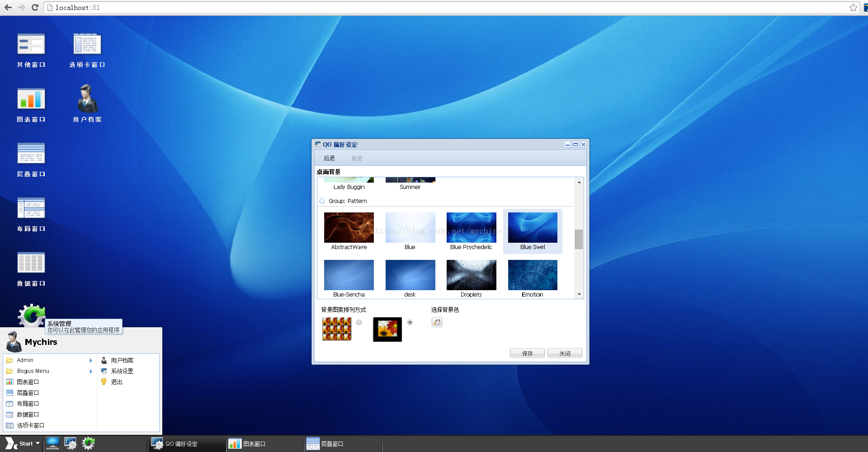Click the 后退 back button
Viewport: 868px width, 452px height.
pos(329,158)
